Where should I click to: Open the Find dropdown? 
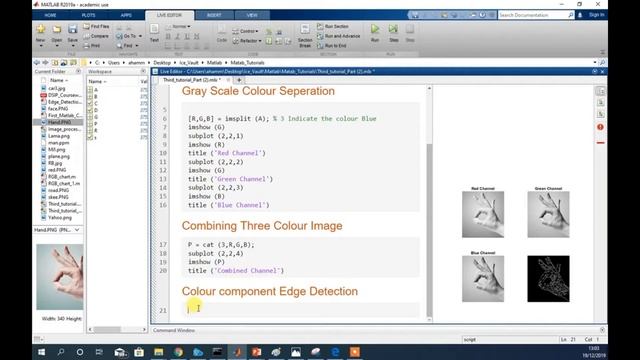pos(128,46)
